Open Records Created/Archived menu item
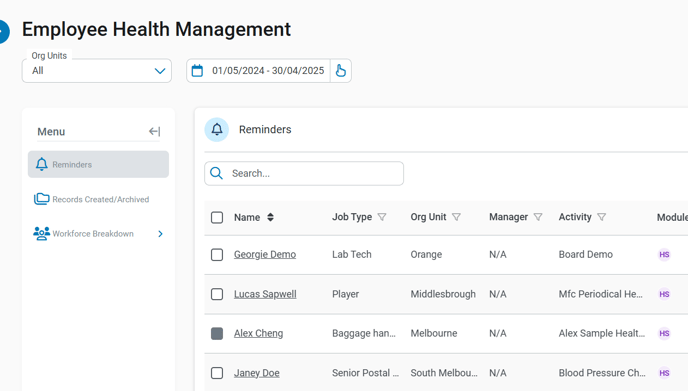 98,199
